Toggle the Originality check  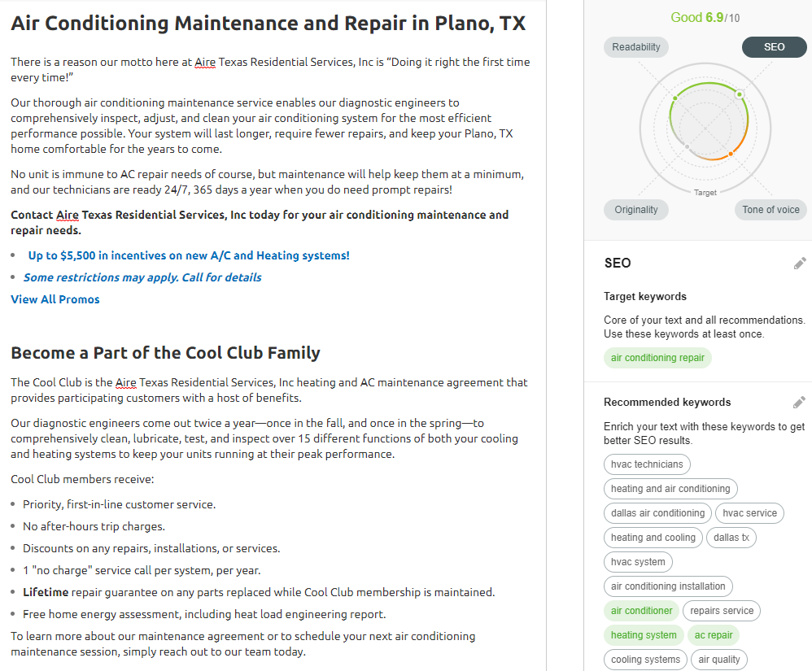point(635,210)
